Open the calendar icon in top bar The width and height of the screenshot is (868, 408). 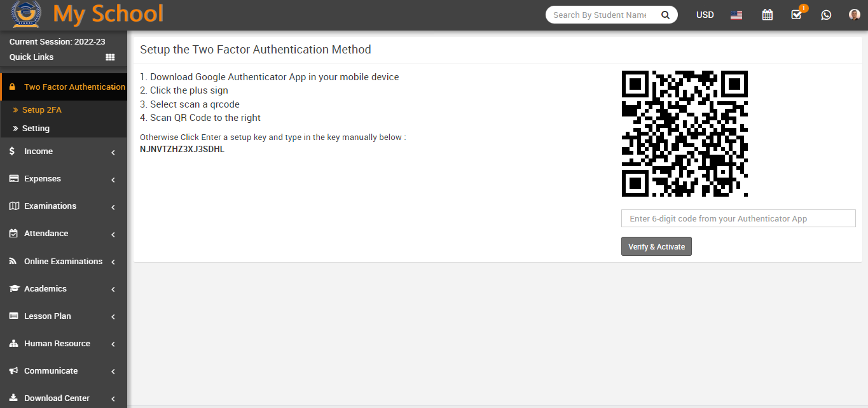[767, 15]
